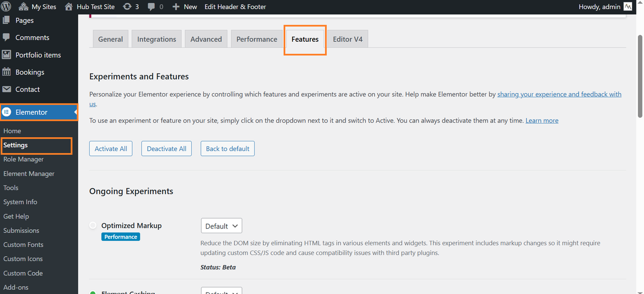Switch to the Performance tab
Screen dimensions: 644x294
[257, 39]
